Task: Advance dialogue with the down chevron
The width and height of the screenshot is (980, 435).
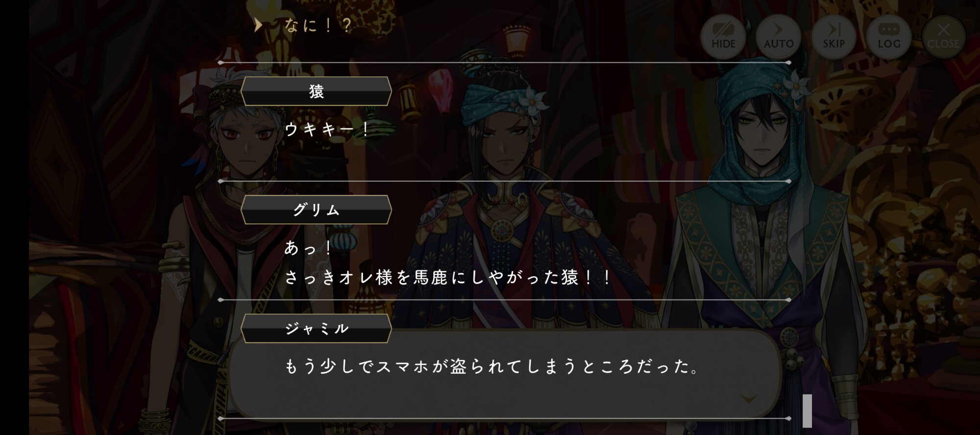Action: click(x=749, y=399)
